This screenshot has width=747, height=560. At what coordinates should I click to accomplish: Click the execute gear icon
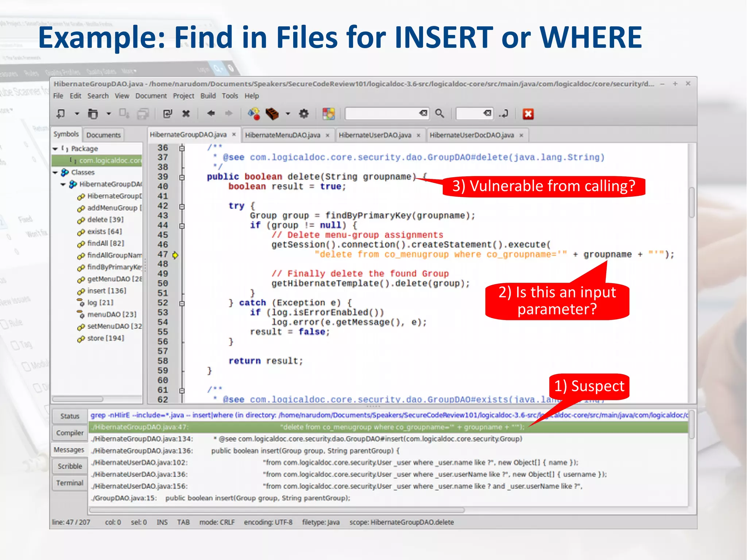[304, 114]
